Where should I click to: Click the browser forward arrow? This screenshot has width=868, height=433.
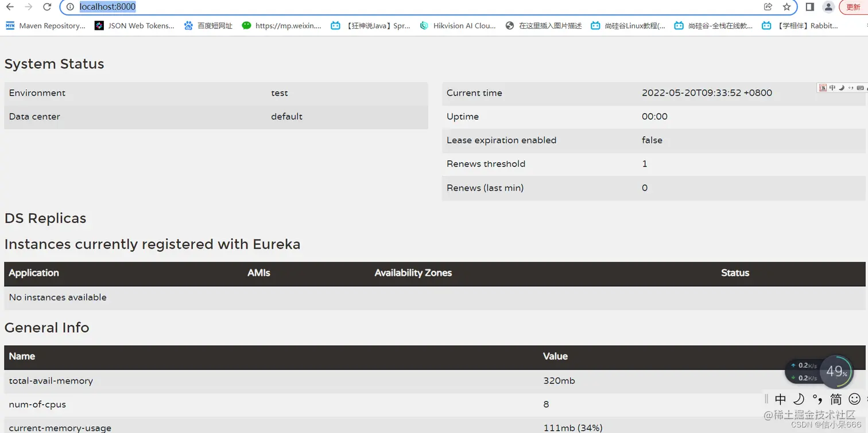[29, 7]
